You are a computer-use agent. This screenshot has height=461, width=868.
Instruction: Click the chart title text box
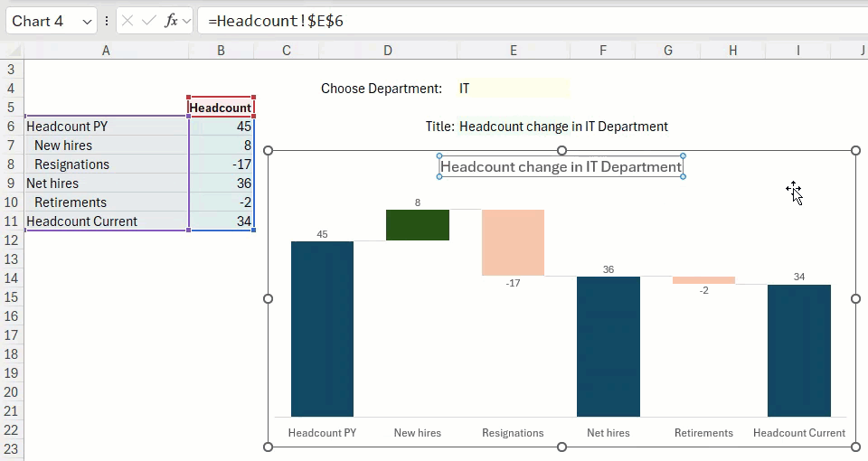coord(561,166)
